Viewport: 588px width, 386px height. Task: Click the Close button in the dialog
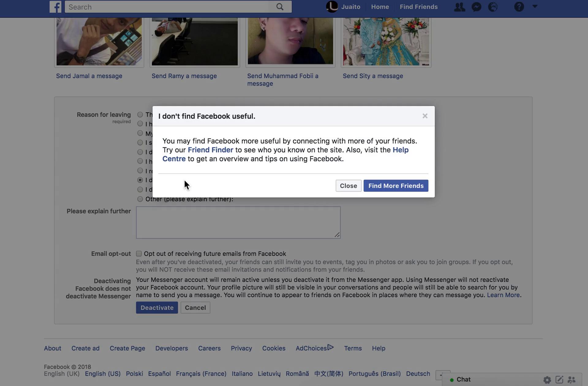pyautogui.click(x=349, y=186)
